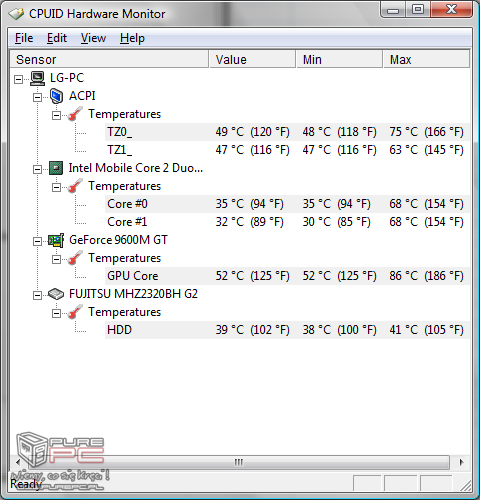This screenshot has width=480, height=500.
Task: Open the View menu
Action: 93,38
